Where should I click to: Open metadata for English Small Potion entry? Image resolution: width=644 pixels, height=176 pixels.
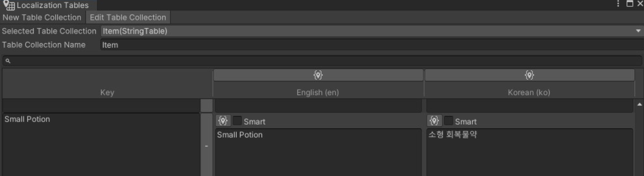pyautogui.click(x=223, y=121)
